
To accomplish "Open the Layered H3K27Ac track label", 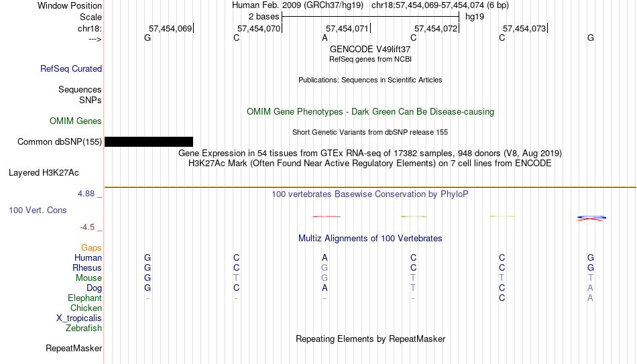I will coord(44,173).
